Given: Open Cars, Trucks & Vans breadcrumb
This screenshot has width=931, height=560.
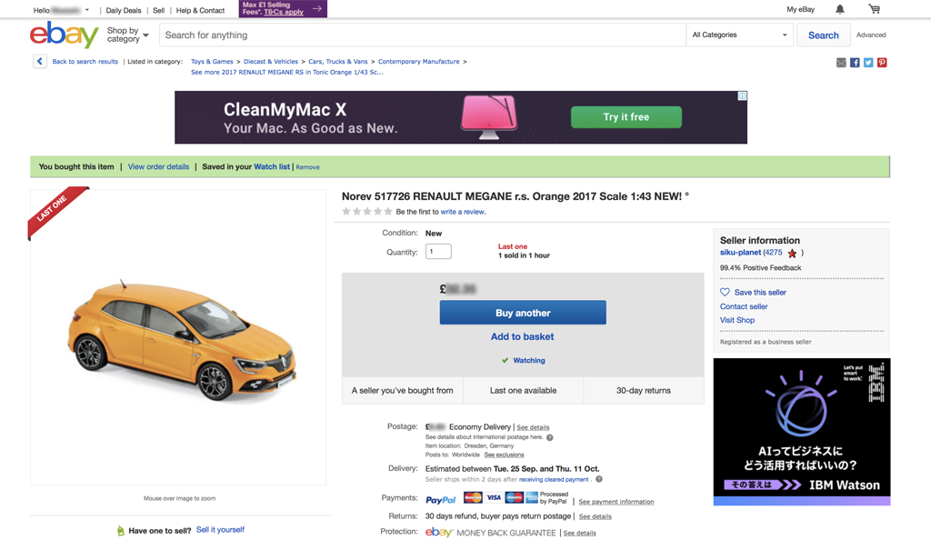Looking at the screenshot, I should click(338, 61).
